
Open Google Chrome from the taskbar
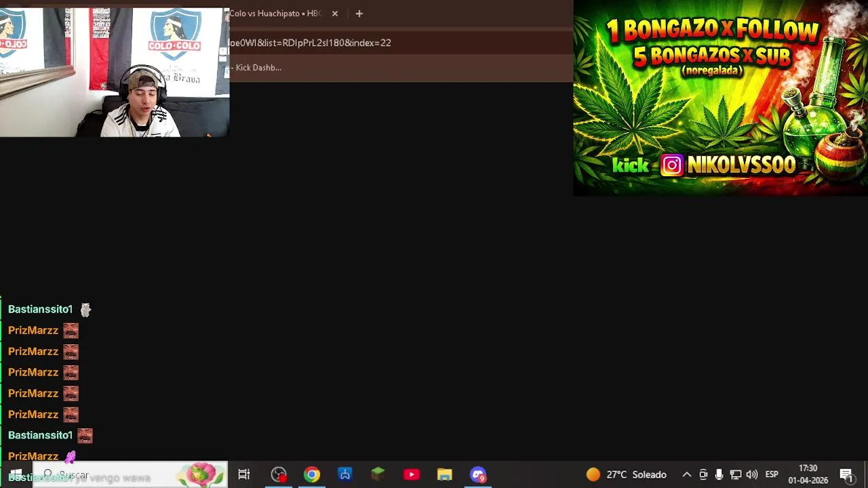312,474
